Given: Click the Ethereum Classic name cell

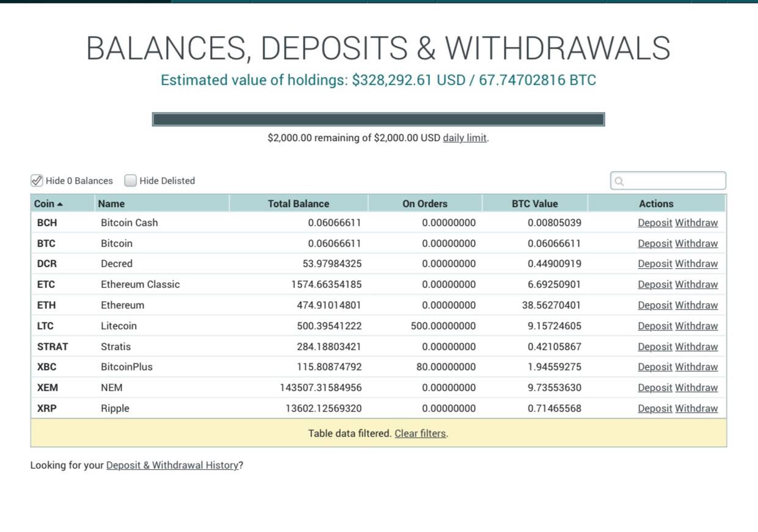Looking at the screenshot, I should point(140,284).
